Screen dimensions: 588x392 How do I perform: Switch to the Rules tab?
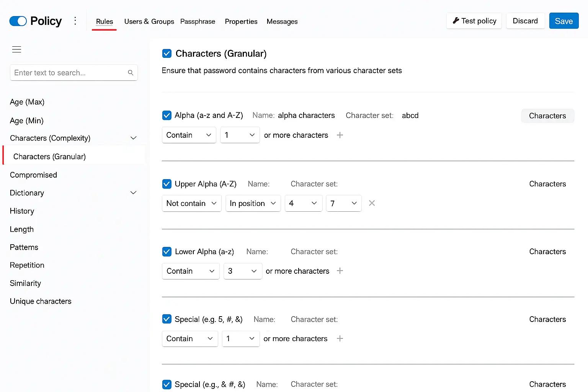pyautogui.click(x=105, y=21)
